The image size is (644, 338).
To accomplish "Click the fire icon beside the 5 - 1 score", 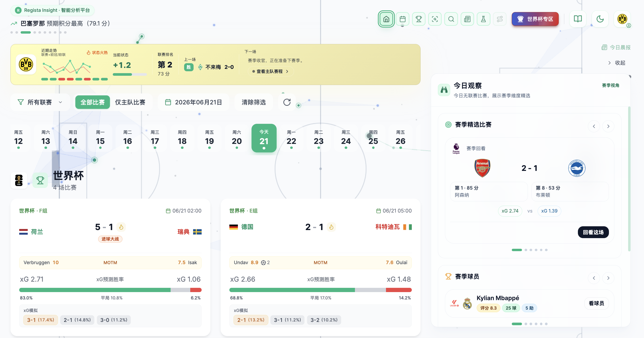I will click(121, 227).
